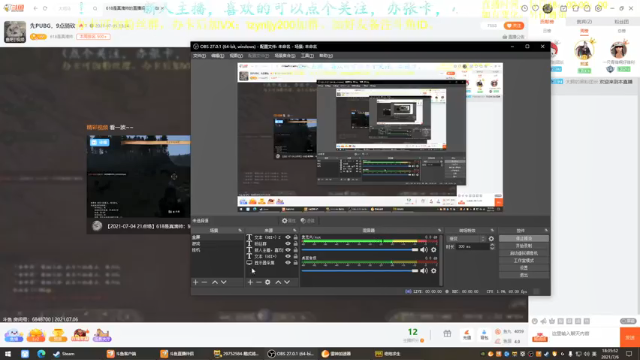Click the transition duration 300 ms field
The image size is (640, 360).
coord(473,247)
